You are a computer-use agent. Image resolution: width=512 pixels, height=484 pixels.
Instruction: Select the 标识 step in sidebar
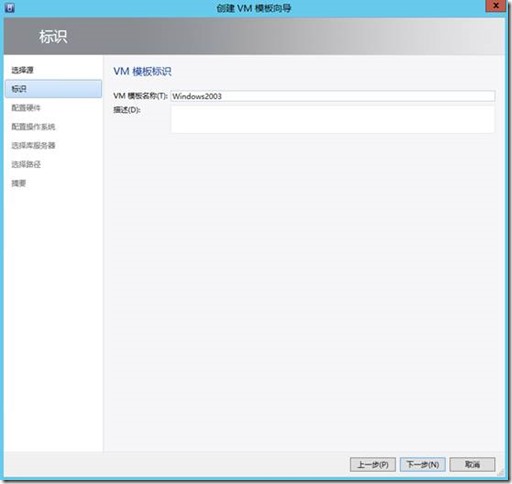pyautogui.click(x=53, y=89)
